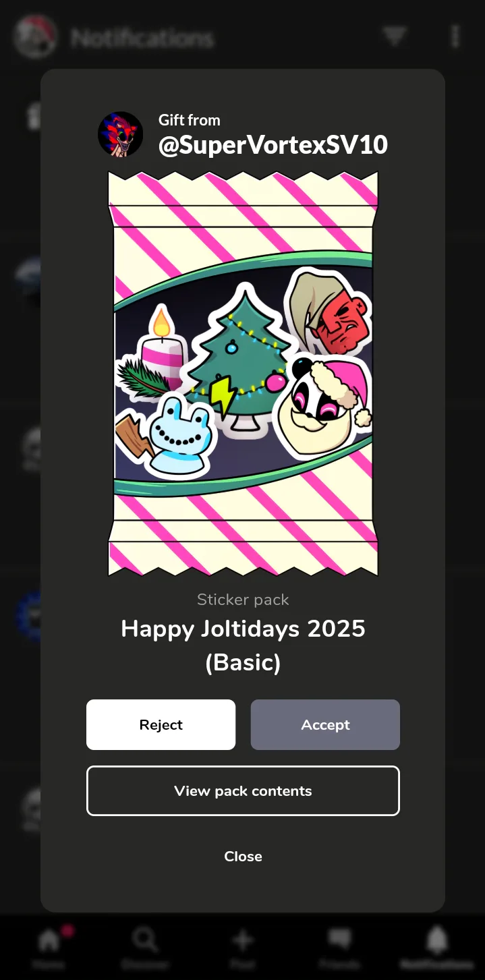Open SuperVortexSV10's profile avatar

(x=120, y=134)
